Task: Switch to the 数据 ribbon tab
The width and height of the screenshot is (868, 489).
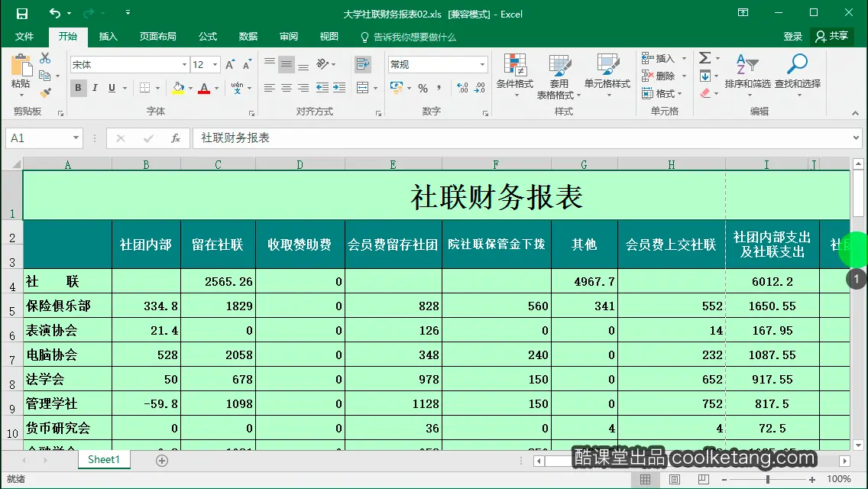Action: 248,37
